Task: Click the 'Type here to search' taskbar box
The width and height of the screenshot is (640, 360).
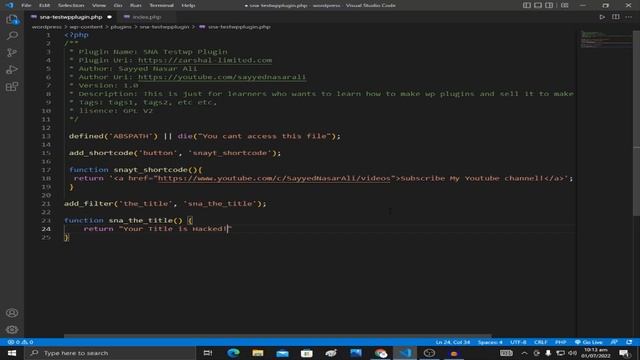Action: (110, 353)
